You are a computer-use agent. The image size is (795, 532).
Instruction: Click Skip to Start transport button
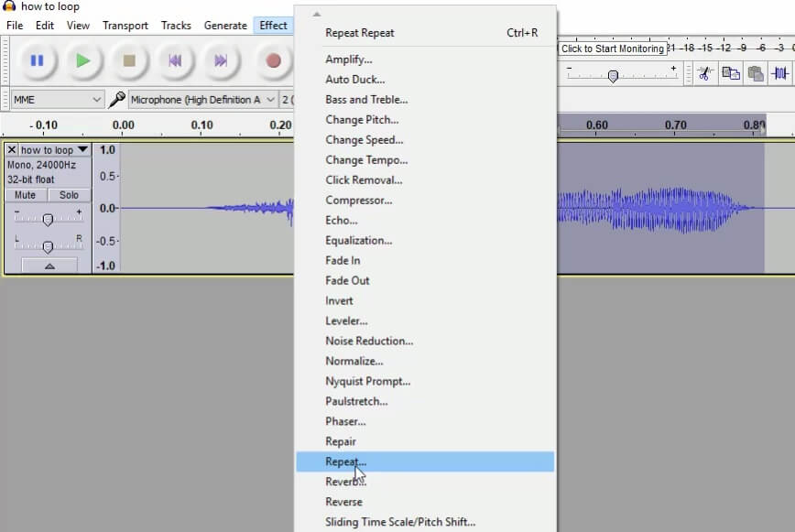[175, 60]
